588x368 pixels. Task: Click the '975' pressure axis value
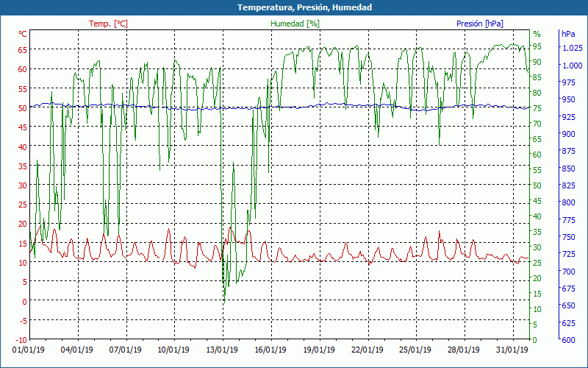(568, 82)
